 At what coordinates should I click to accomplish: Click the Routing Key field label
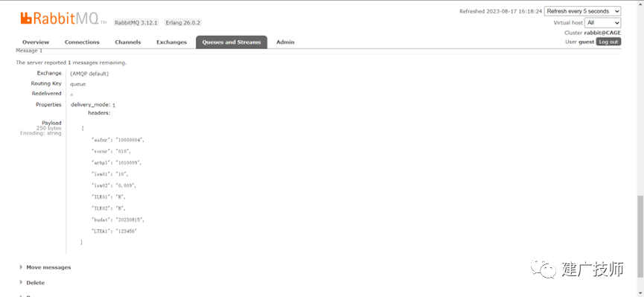click(46, 83)
